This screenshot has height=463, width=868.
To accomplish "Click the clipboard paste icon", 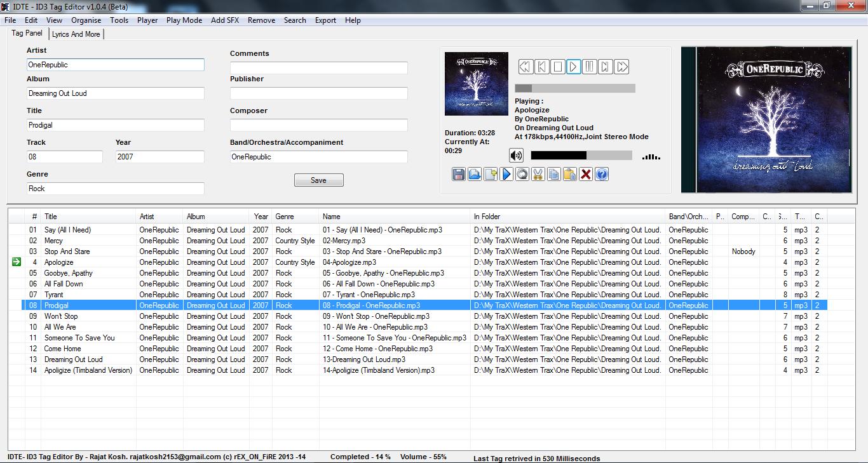I will 570,174.
